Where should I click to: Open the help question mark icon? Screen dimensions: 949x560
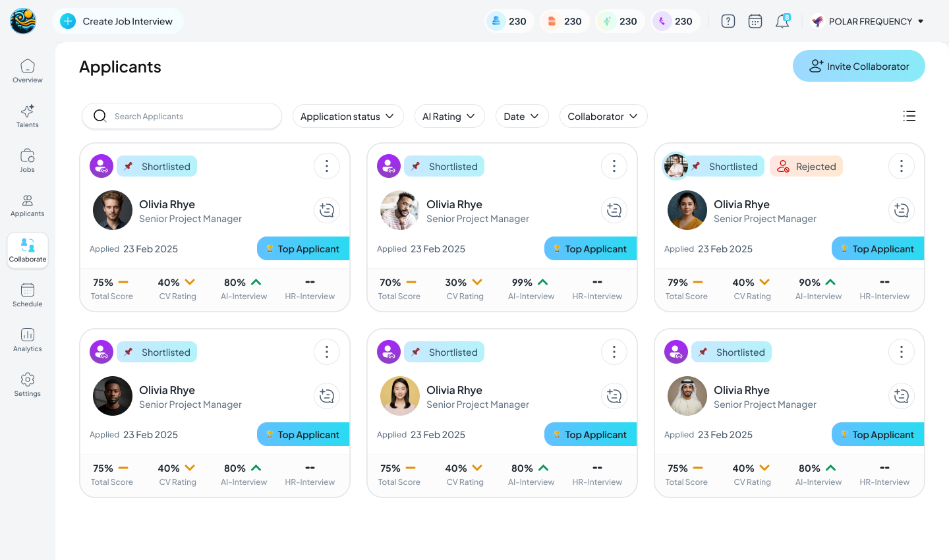(728, 21)
